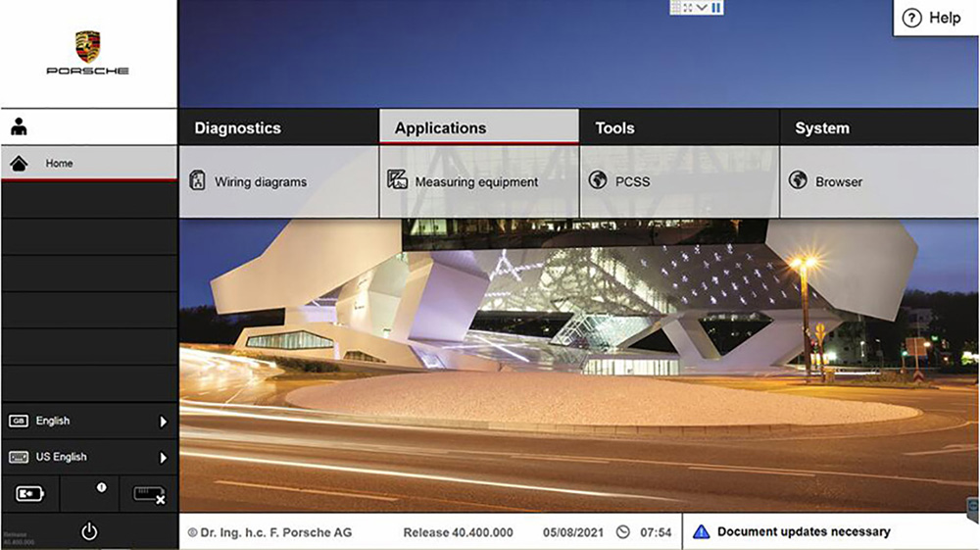This screenshot has height=550, width=980.
Task: Open the Browser application
Action: 879,182
